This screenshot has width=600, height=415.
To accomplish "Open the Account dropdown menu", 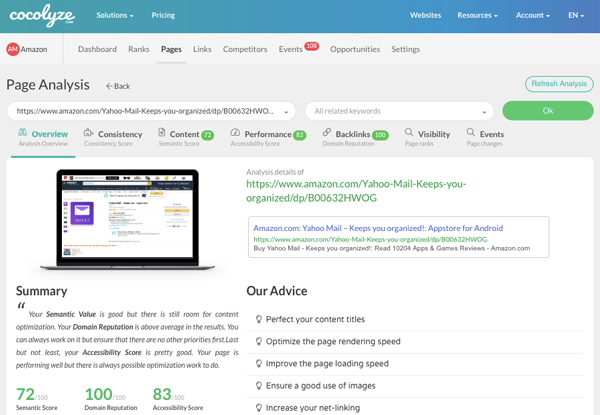I will 533,15.
